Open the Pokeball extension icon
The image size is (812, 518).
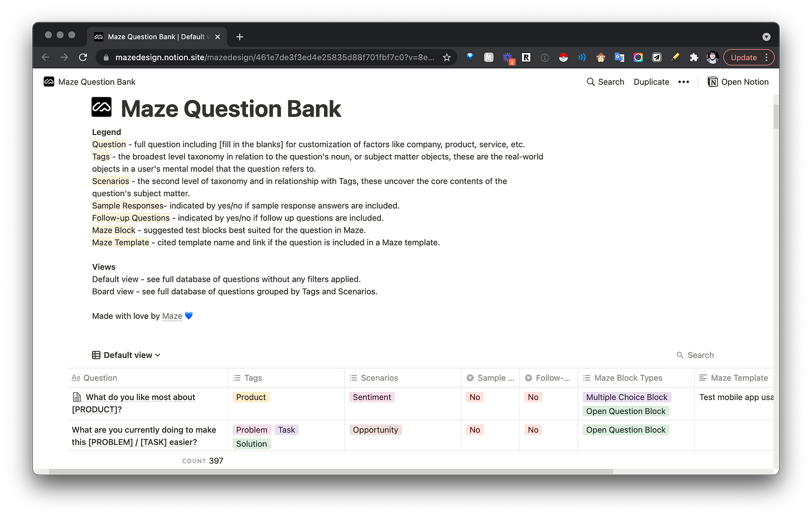pyautogui.click(x=563, y=57)
